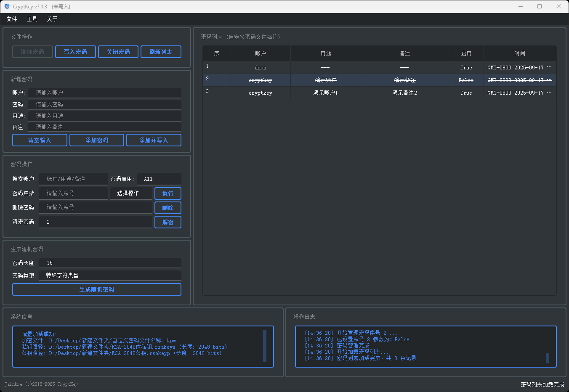Click the 添加并写入 button

pos(154,140)
